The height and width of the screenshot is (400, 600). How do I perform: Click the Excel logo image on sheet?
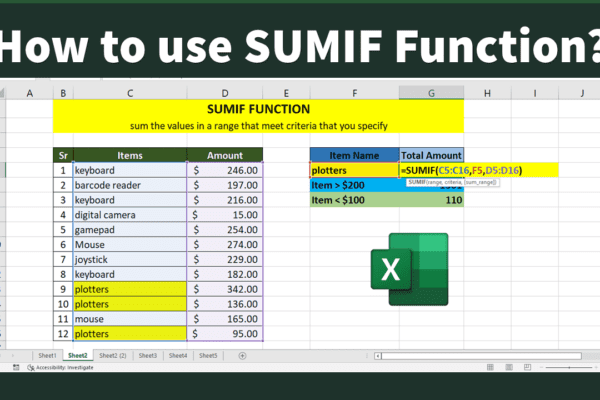click(x=409, y=269)
